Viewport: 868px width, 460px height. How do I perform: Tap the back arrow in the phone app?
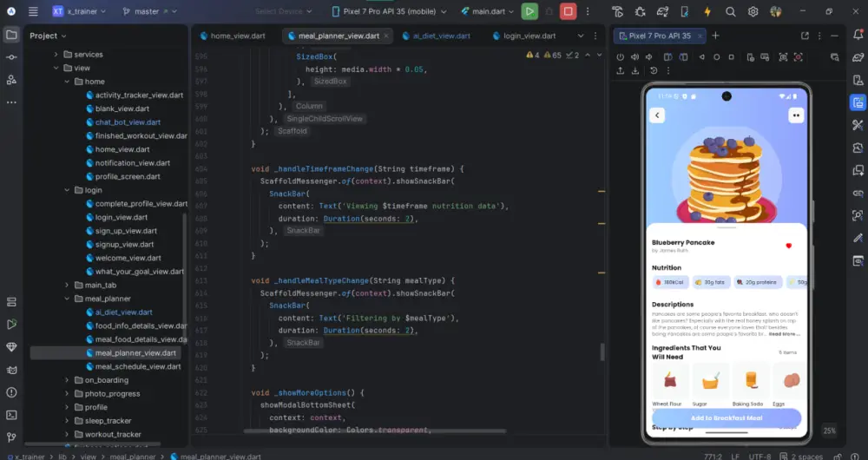tap(657, 115)
